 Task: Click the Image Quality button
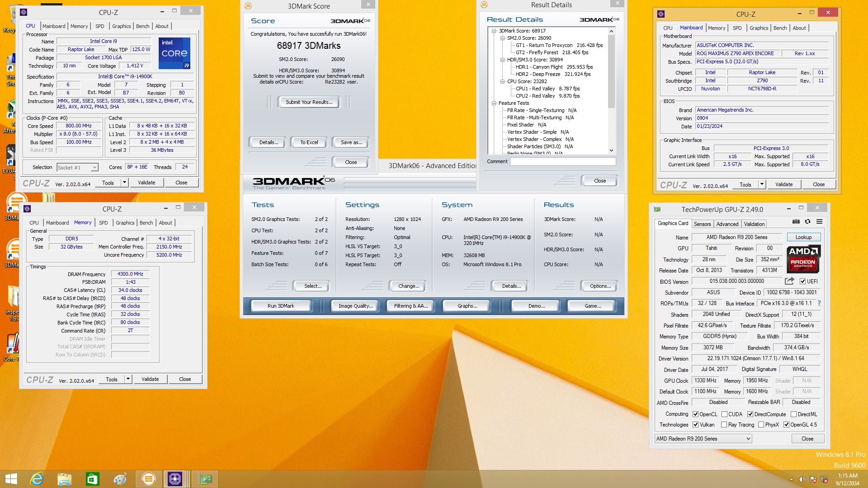(356, 306)
